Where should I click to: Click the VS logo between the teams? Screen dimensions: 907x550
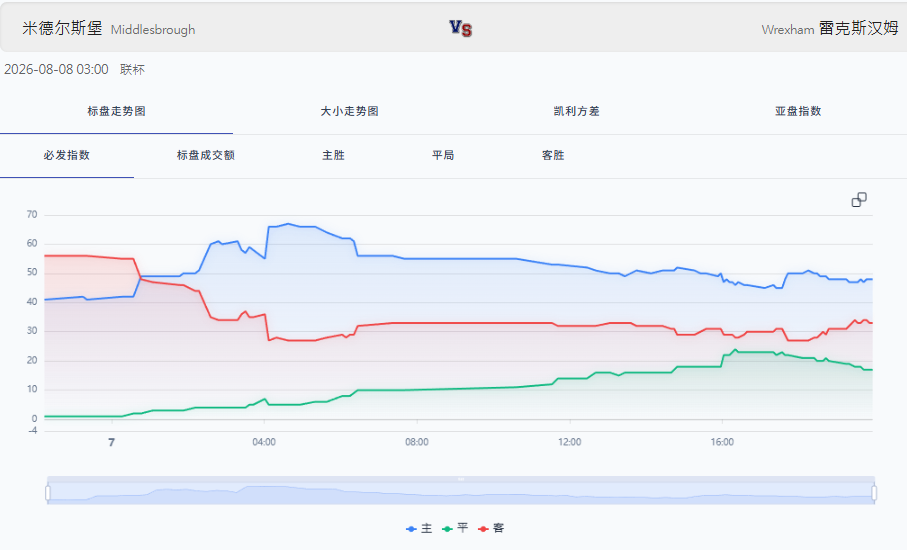[460, 28]
